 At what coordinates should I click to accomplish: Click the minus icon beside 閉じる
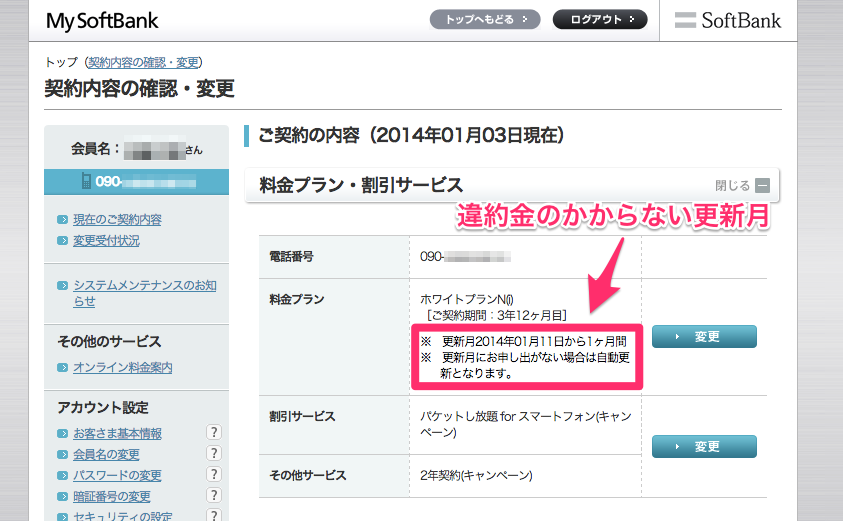tap(762, 185)
